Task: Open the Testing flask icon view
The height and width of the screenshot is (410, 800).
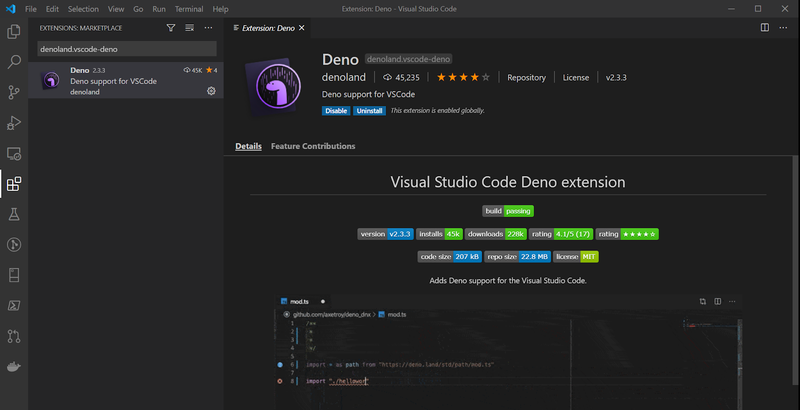Action: pyautogui.click(x=14, y=214)
